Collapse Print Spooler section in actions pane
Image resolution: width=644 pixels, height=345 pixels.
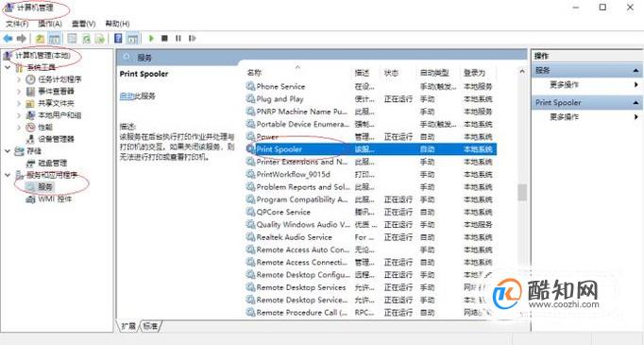click(636, 103)
